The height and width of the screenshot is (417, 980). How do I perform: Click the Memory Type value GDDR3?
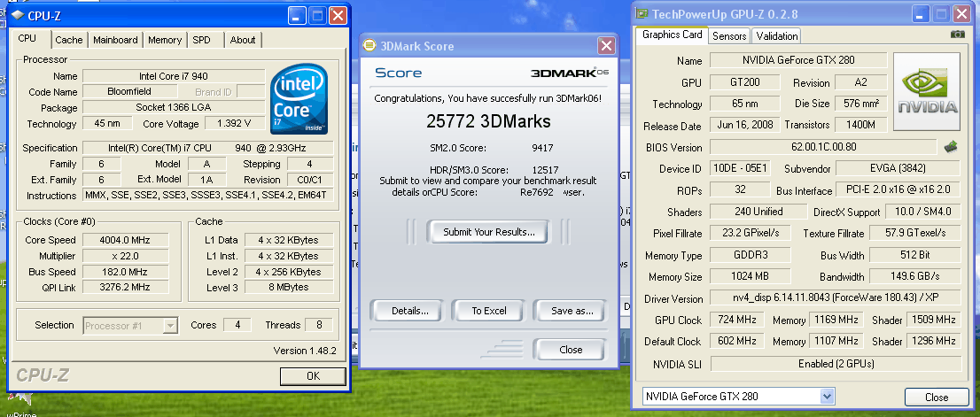coord(750,255)
